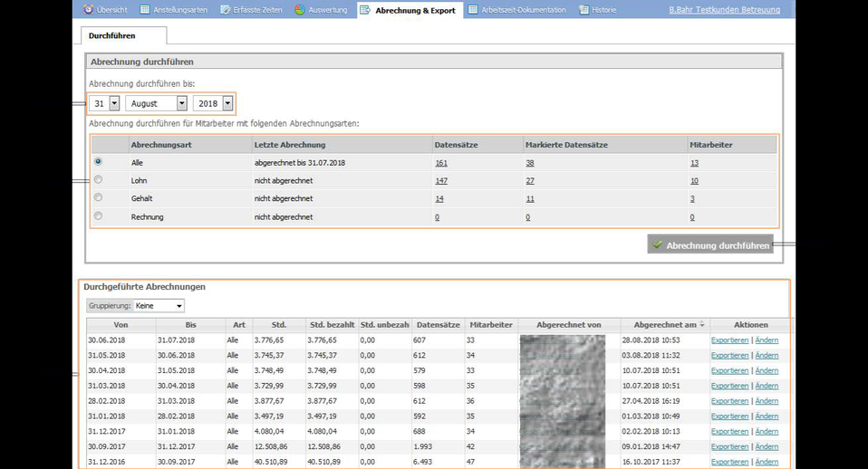This screenshot has width=868, height=469.
Task: Open the Übersicht tab
Action: tap(111, 10)
